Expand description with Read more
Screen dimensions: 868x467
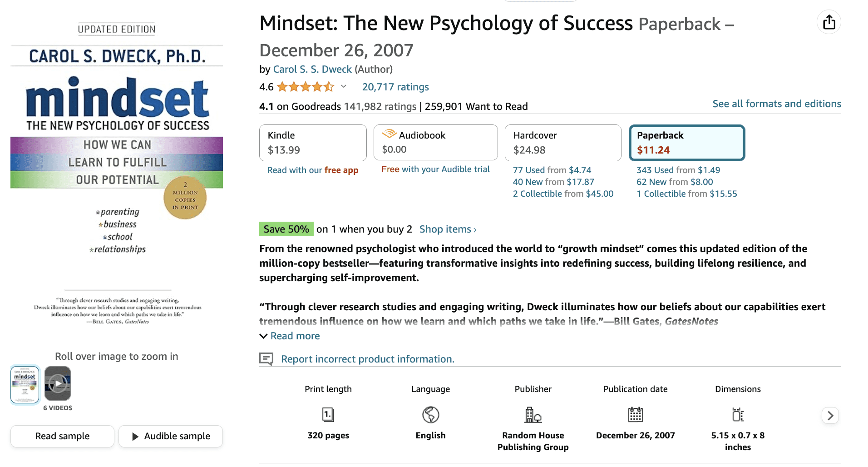(x=295, y=336)
